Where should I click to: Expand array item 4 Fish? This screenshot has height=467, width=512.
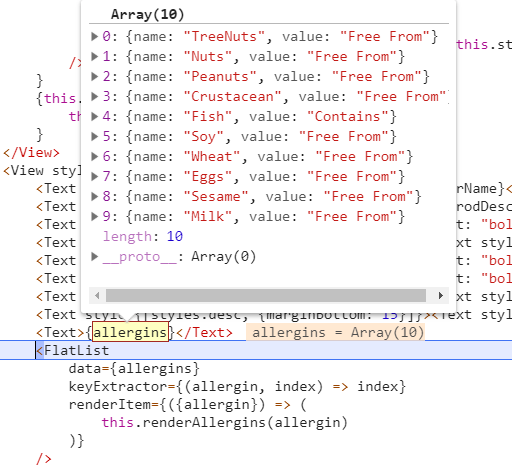point(95,116)
